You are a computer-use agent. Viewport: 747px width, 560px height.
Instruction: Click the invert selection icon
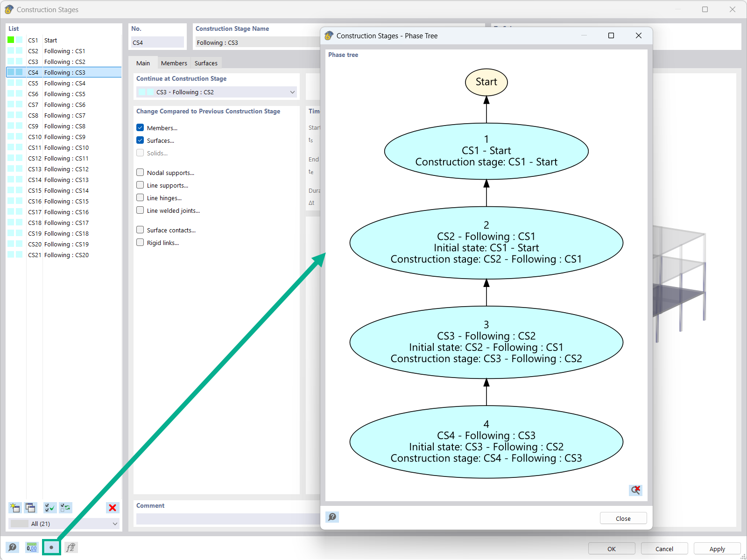(x=65, y=508)
